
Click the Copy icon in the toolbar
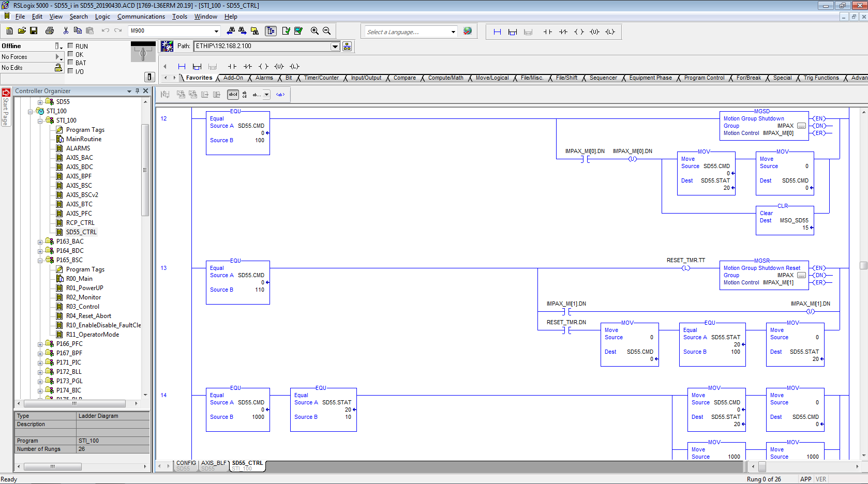coord(78,31)
